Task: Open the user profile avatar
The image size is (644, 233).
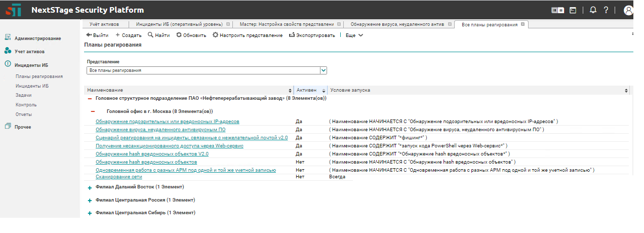Action: [x=628, y=10]
